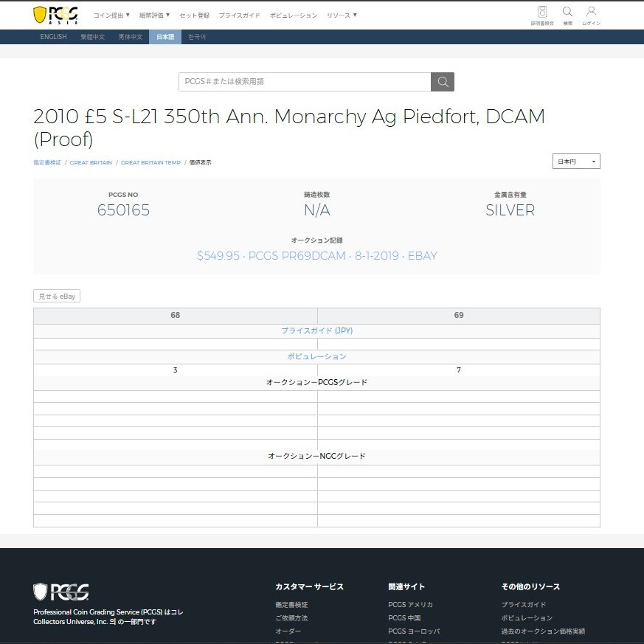Open the login user icon
This screenshot has width=644, height=644.
pos(591,15)
